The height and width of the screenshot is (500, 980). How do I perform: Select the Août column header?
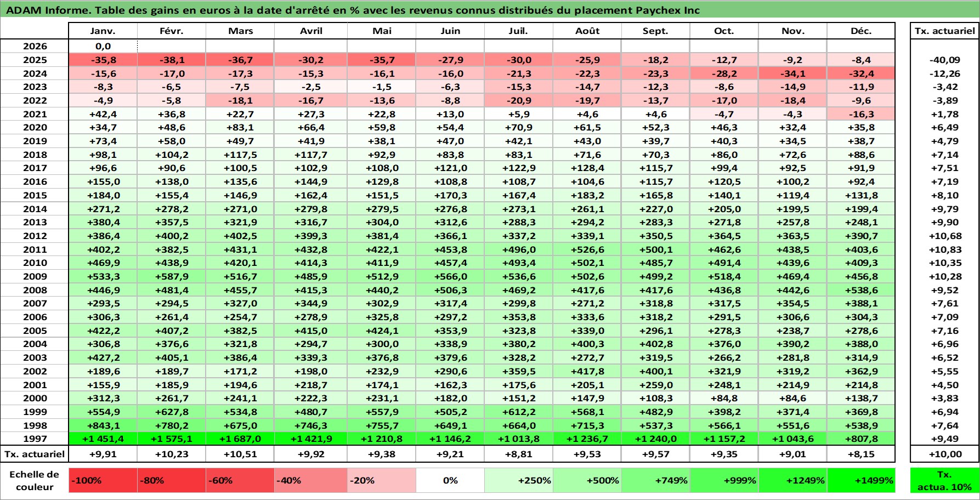click(x=587, y=31)
